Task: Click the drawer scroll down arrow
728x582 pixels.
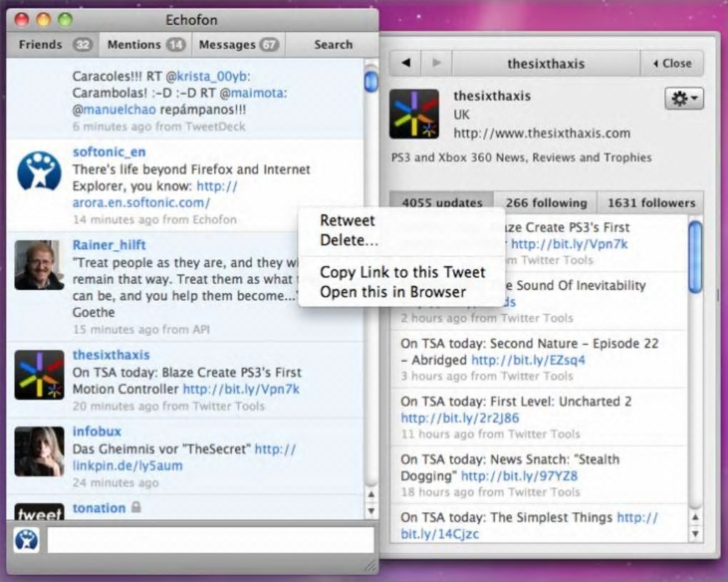Action: point(695,533)
